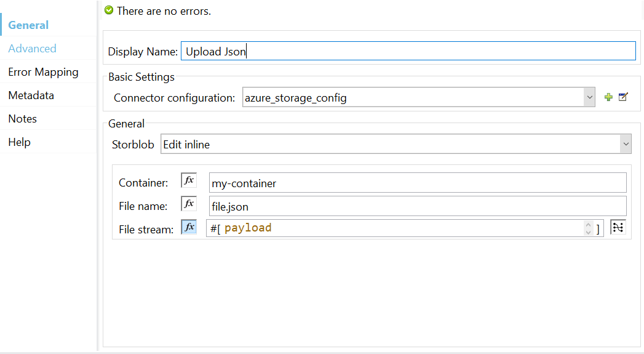Toggle the fx expression button for File name
This screenshot has height=354, width=644.
(189, 204)
